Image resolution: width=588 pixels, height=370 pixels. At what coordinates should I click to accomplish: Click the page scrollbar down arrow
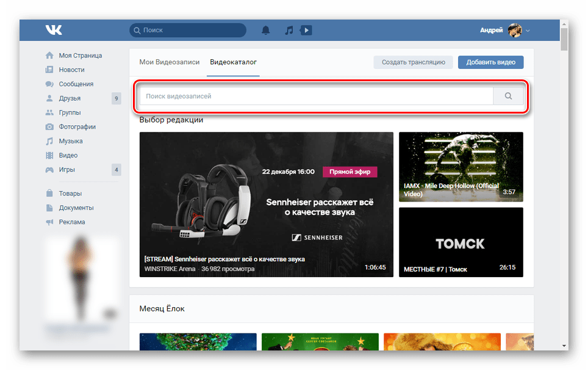tap(564, 346)
